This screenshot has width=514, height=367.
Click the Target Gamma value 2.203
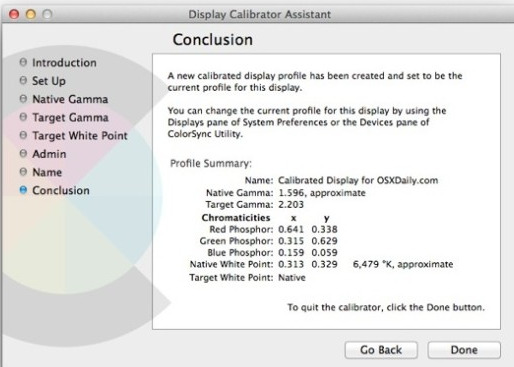[x=291, y=204]
